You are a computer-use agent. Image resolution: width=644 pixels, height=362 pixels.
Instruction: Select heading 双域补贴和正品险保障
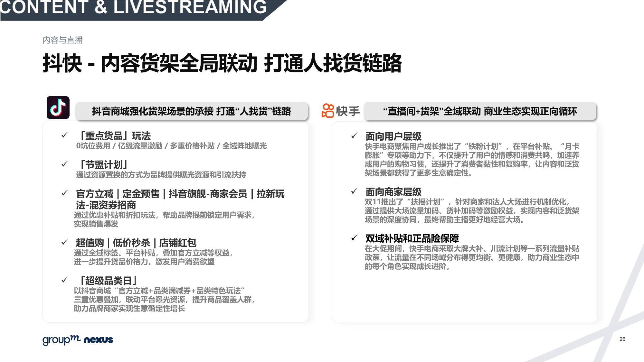[x=412, y=238]
